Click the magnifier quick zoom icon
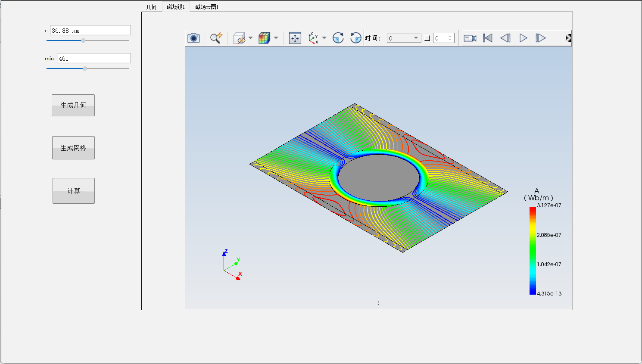642x364 pixels. click(x=216, y=38)
